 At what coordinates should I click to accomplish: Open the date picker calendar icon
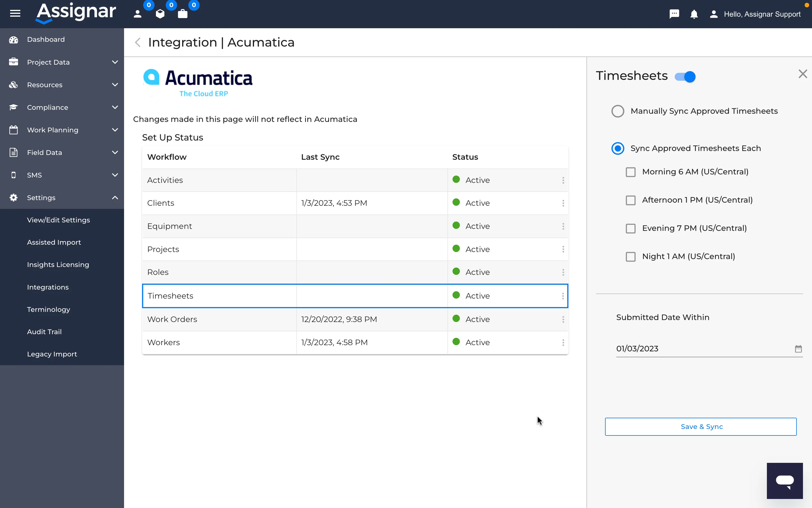(x=798, y=349)
